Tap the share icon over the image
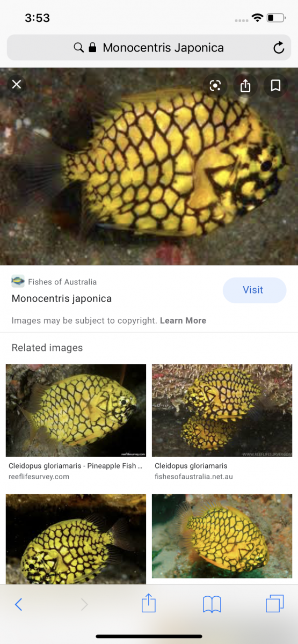The height and width of the screenshot is (644, 298). [x=245, y=85]
